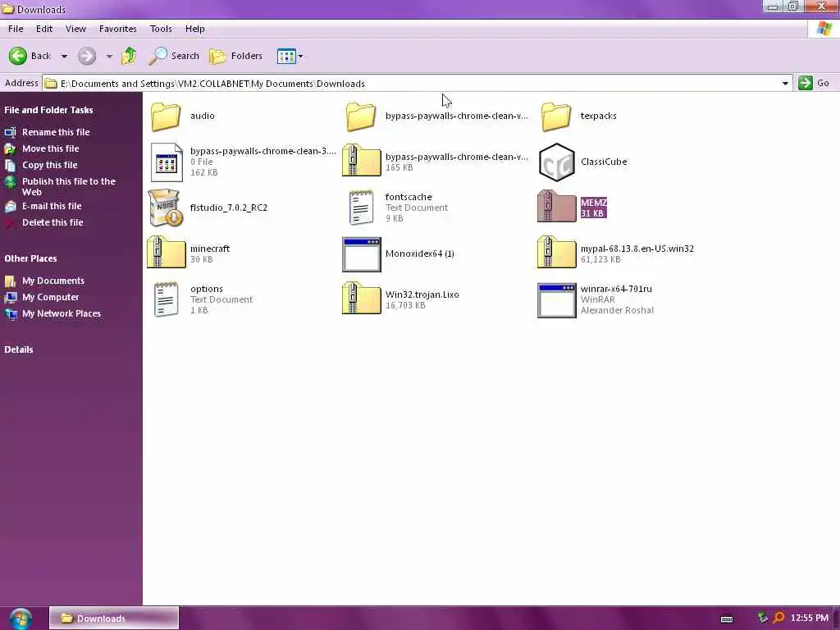
Task: Open the Views button menu
Action: click(x=290, y=56)
